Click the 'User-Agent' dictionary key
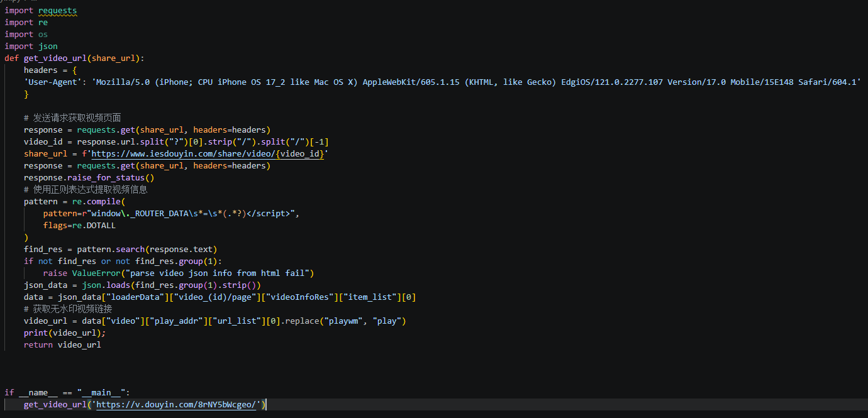Screen dimensions: 868x418 tap(53, 82)
